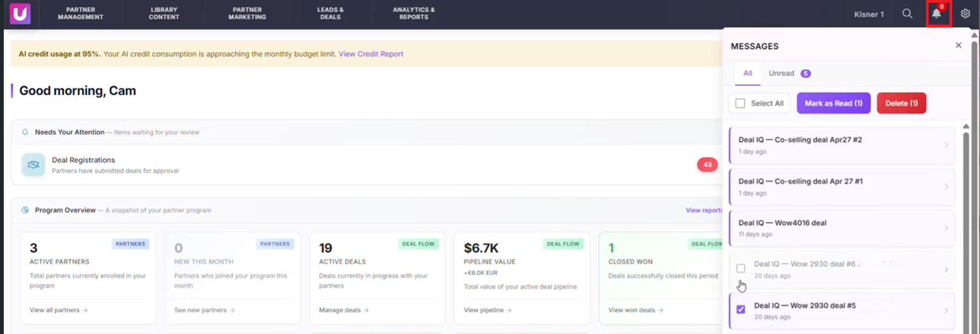The height and width of the screenshot is (334, 980).
Task: Click the View reports link
Action: coord(704,210)
